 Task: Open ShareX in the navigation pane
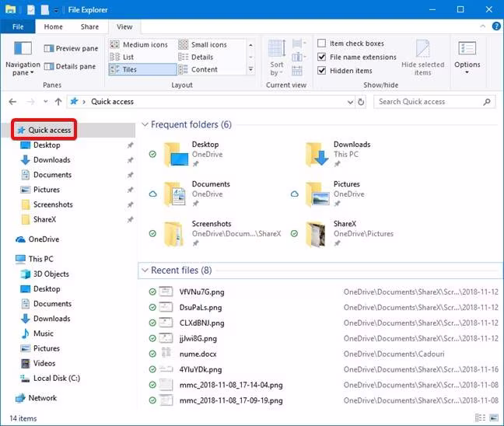tap(44, 219)
